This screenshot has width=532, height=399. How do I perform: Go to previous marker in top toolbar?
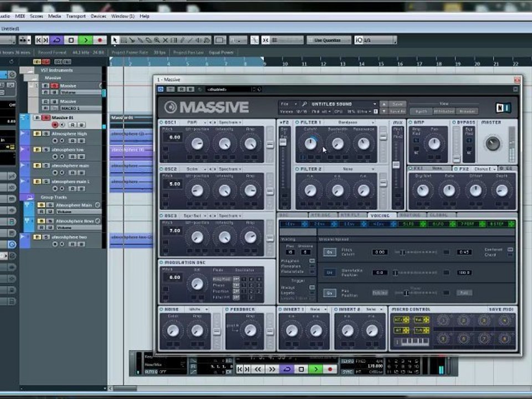[x=38, y=40]
